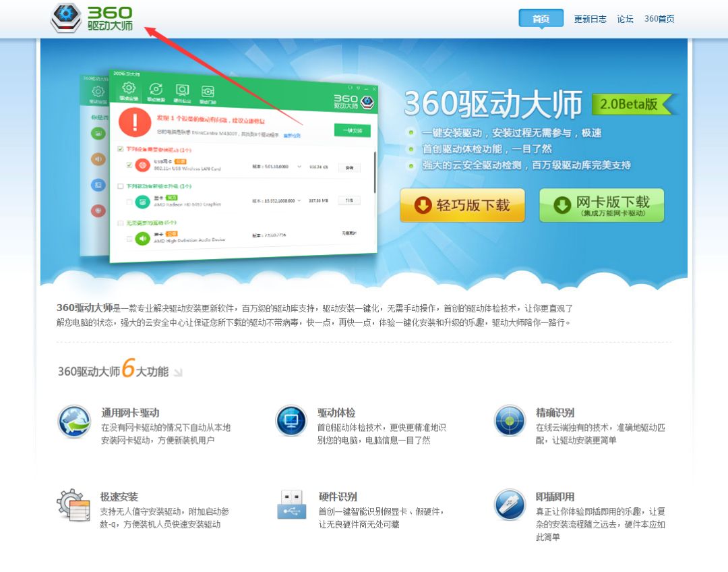Click the 360驱动大师 logo inside app preview
The height and width of the screenshot is (572, 728).
tap(354, 102)
